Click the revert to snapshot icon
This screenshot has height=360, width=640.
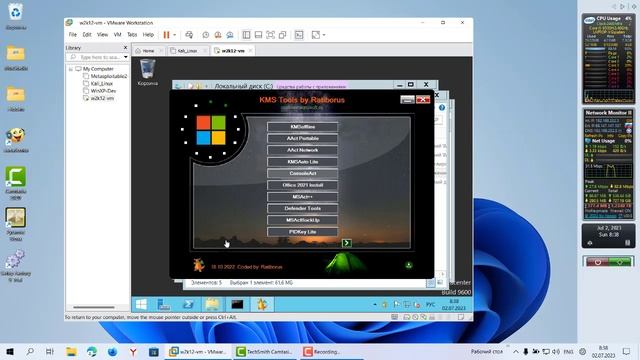tap(218, 35)
